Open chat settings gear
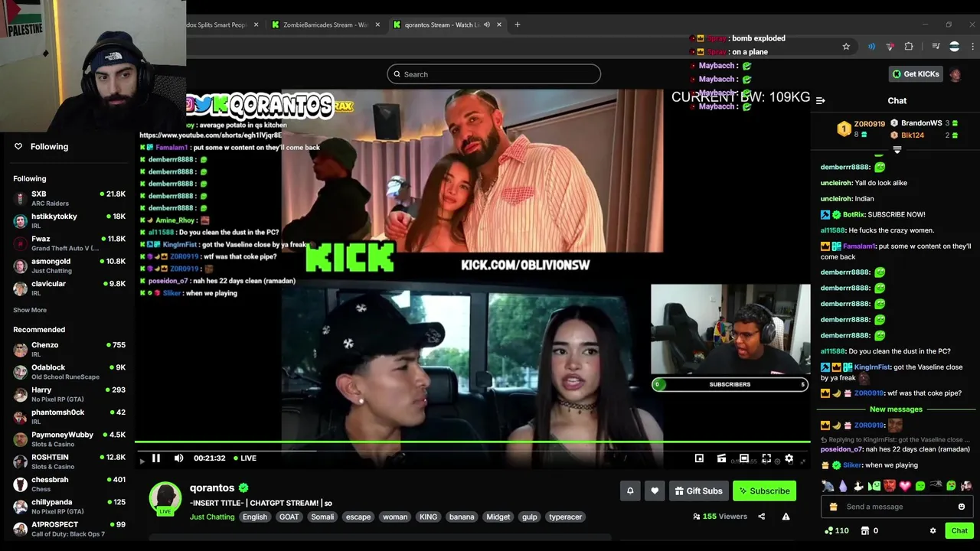This screenshot has width=980, height=551. [x=933, y=530]
